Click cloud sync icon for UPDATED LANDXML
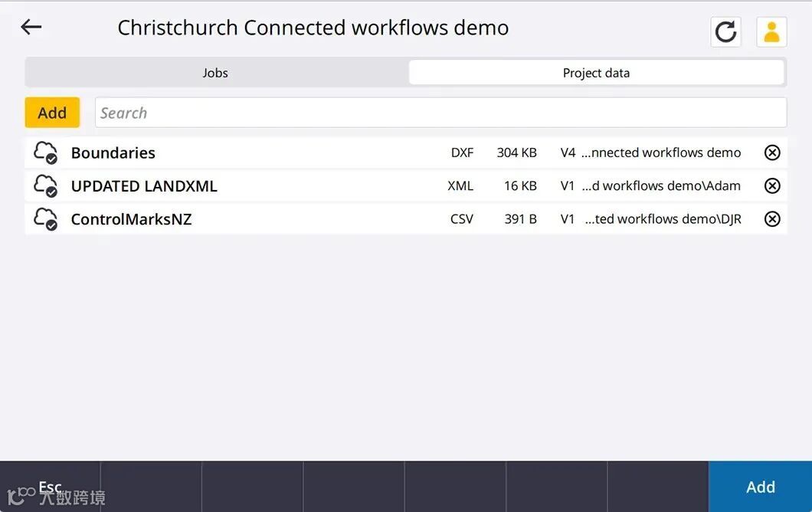This screenshot has height=512, width=812. 45,186
